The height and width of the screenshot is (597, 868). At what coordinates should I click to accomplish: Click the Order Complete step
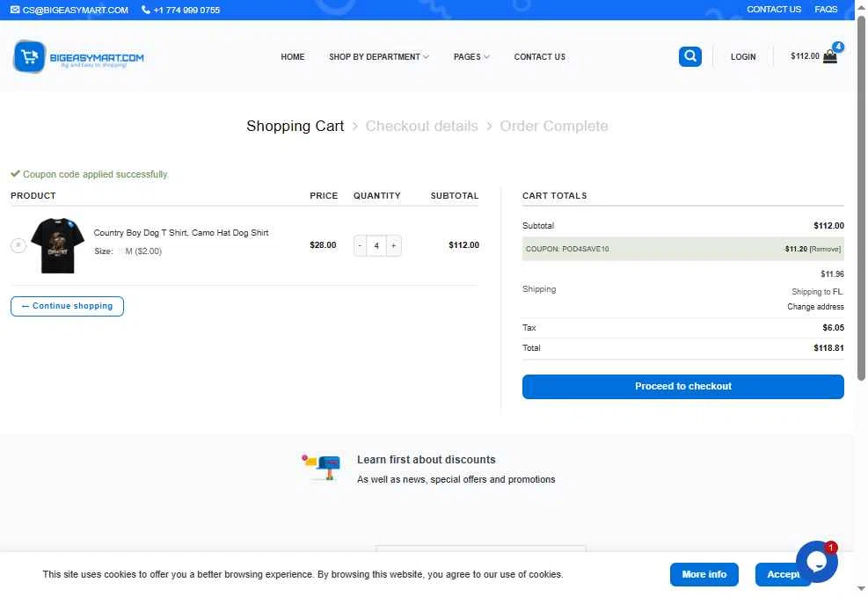coord(553,126)
